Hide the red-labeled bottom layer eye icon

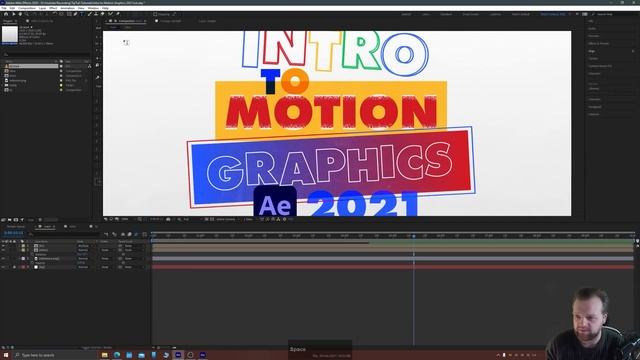pyautogui.click(x=3, y=267)
